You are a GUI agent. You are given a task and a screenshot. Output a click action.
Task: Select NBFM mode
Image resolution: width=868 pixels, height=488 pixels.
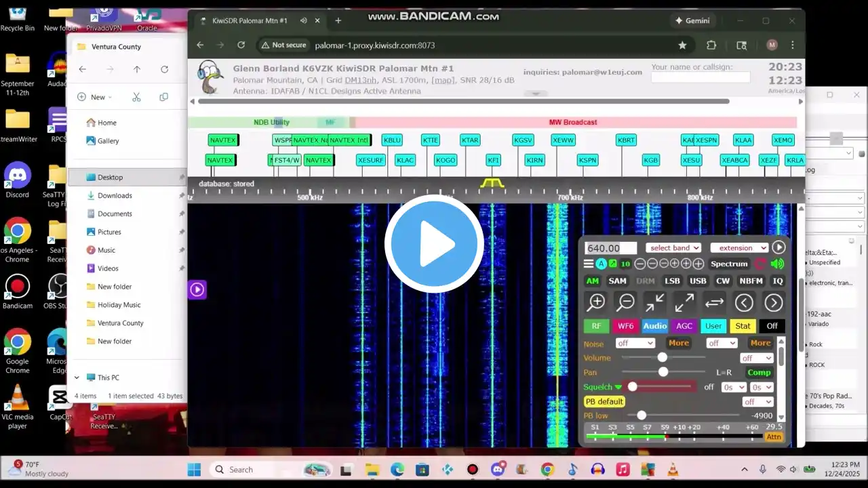[x=751, y=281]
